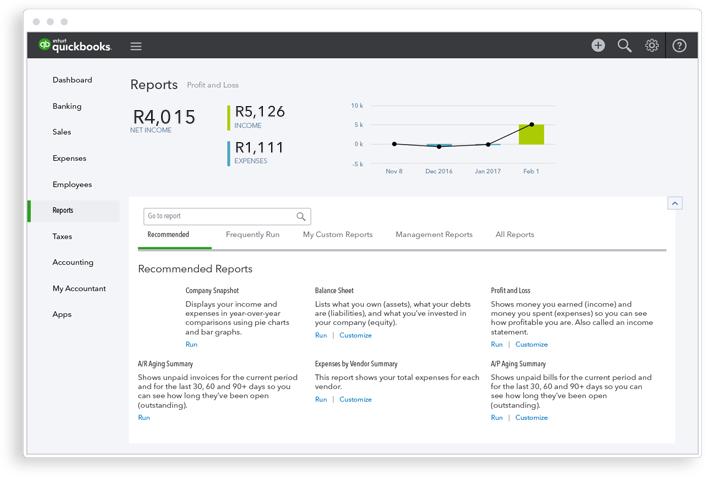Click the magnifier in Go to report field
Viewport: 707px width, 477px height.
[x=301, y=216]
